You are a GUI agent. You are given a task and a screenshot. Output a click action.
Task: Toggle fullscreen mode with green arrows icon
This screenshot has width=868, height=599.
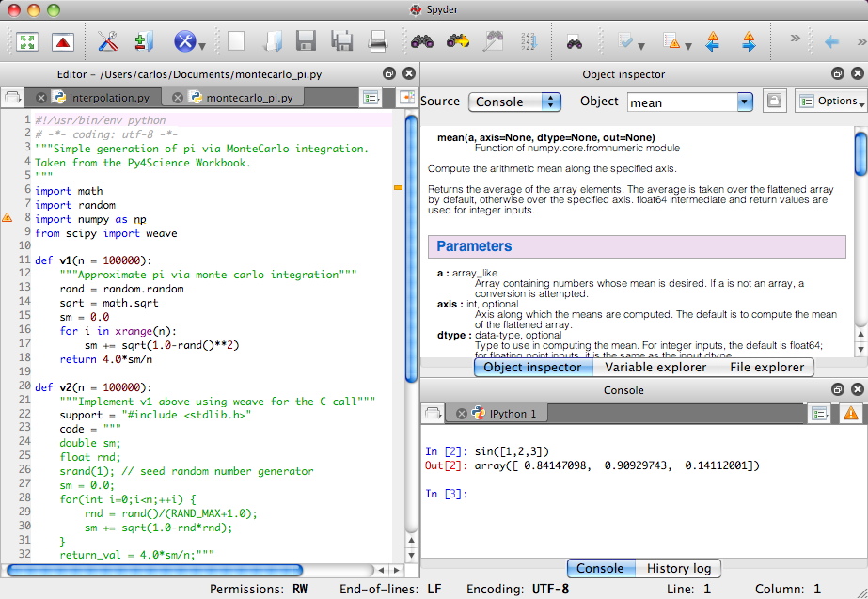(26, 41)
